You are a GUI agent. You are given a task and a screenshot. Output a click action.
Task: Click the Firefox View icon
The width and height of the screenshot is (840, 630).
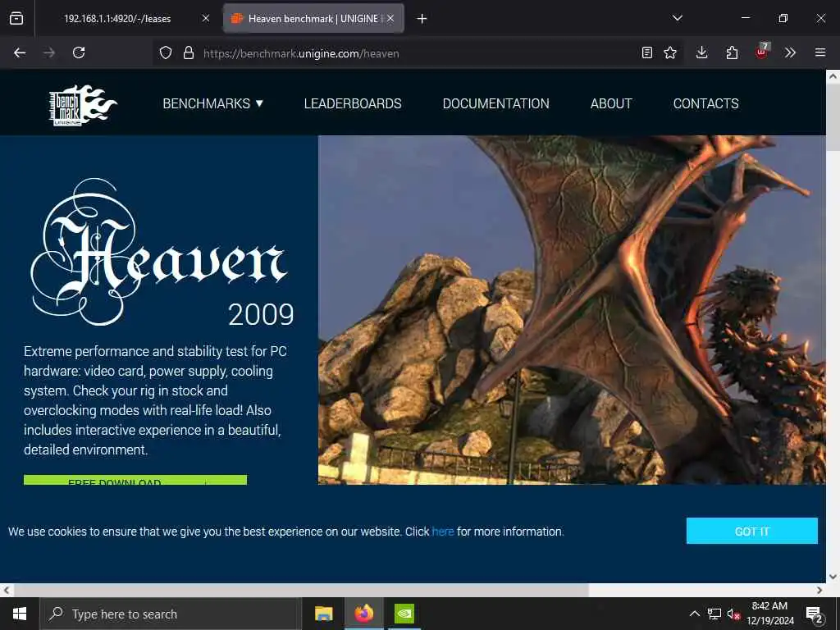(16, 18)
